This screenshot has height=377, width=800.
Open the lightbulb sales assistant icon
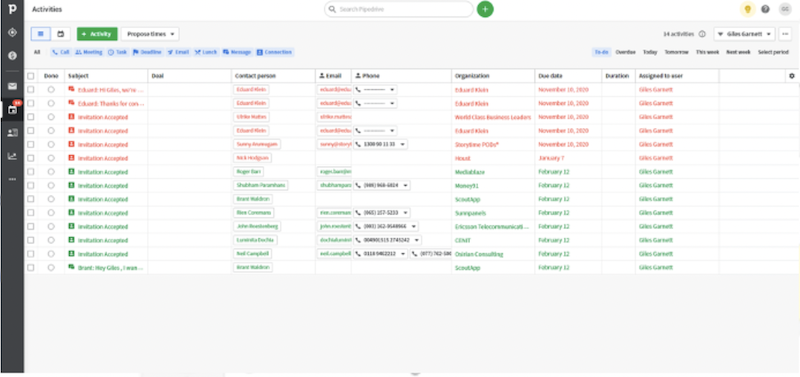click(x=747, y=9)
